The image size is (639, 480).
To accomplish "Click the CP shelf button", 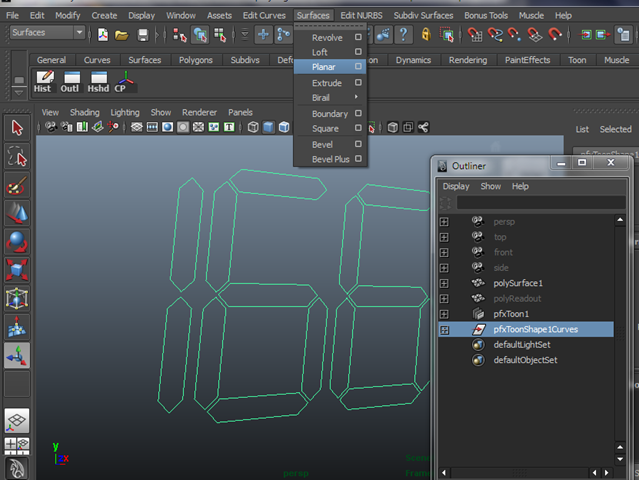I will click(124, 81).
